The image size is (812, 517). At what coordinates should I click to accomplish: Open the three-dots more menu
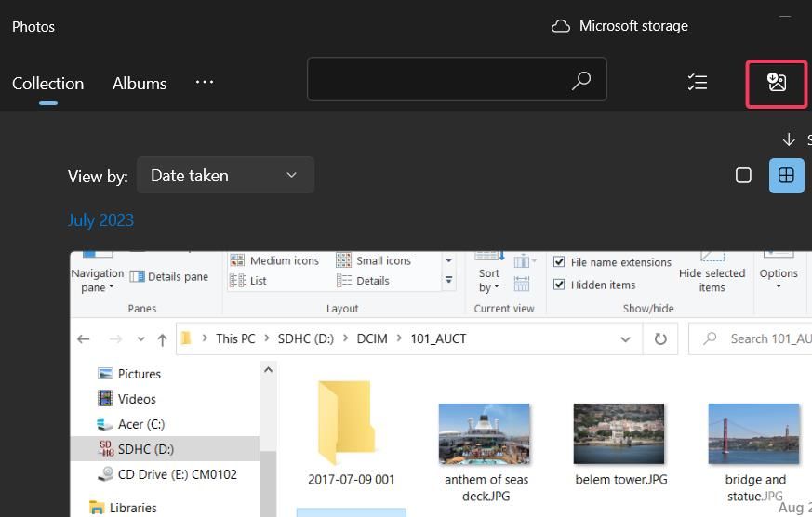tap(205, 82)
